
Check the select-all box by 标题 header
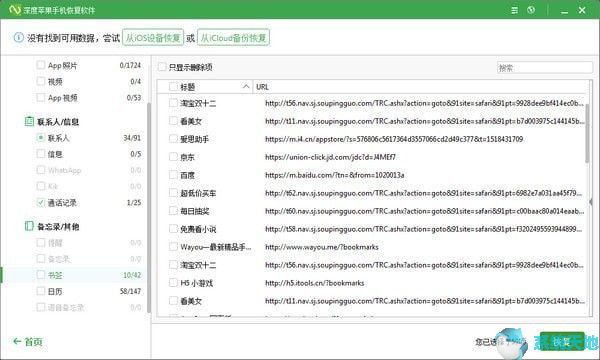tap(173, 87)
